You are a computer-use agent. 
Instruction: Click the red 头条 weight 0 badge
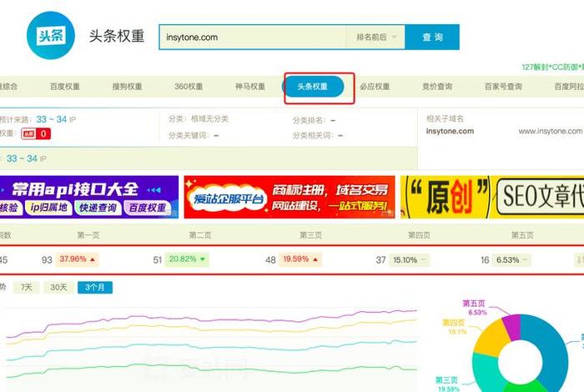tap(36, 133)
